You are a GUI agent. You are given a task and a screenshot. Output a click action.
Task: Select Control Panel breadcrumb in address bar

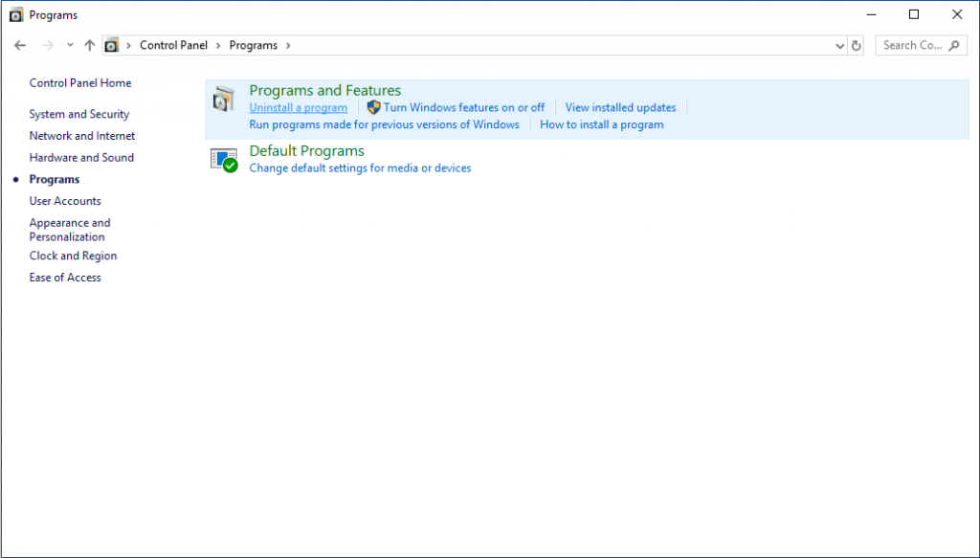[173, 45]
